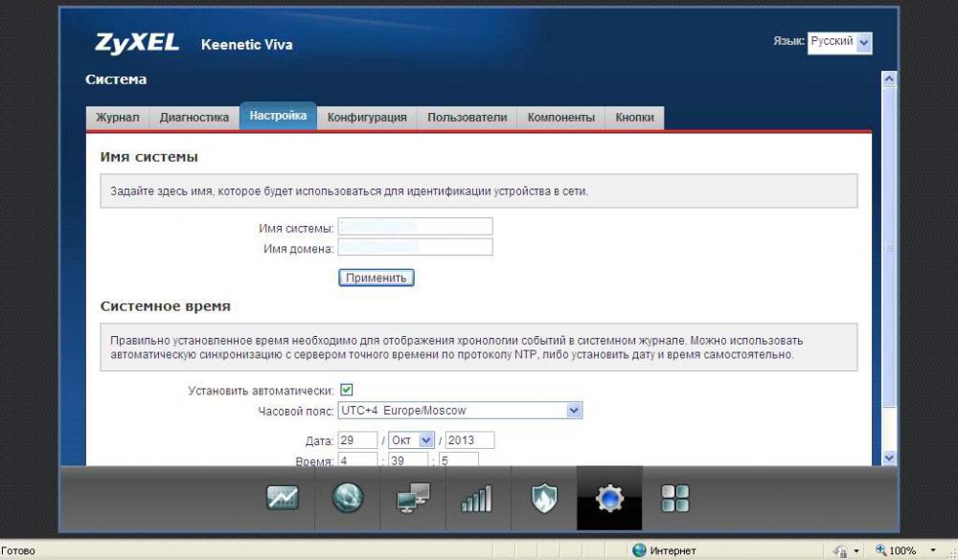Click the minutes field showing 39

407,459
